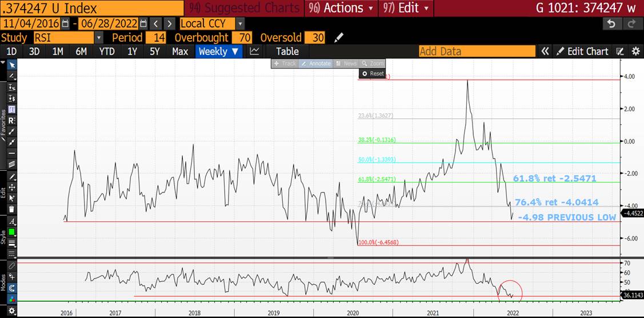Click the start date 11/04/2016 field
The width and height of the screenshot is (644, 318).
click(x=30, y=23)
